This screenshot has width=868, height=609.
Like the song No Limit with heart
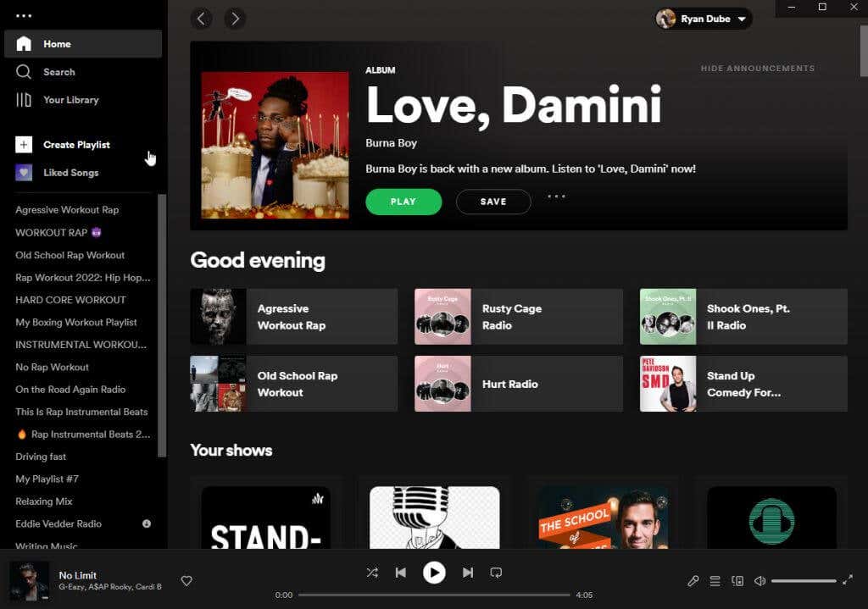click(x=186, y=581)
